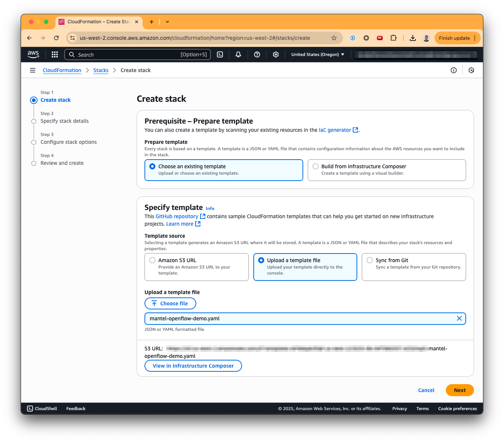Viewport: 504px width, 442px height.
Task: Go forward in the browser
Action: click(x=43, y=38)
